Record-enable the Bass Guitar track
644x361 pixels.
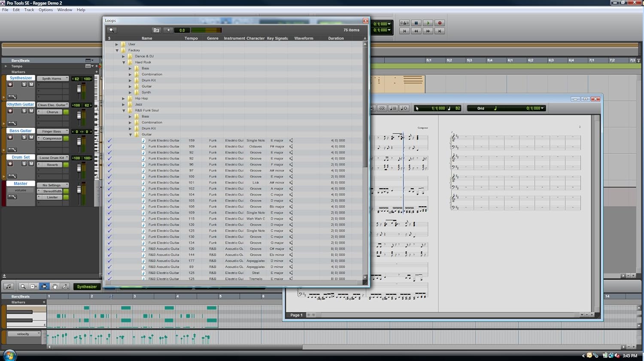tap(10, 137)
